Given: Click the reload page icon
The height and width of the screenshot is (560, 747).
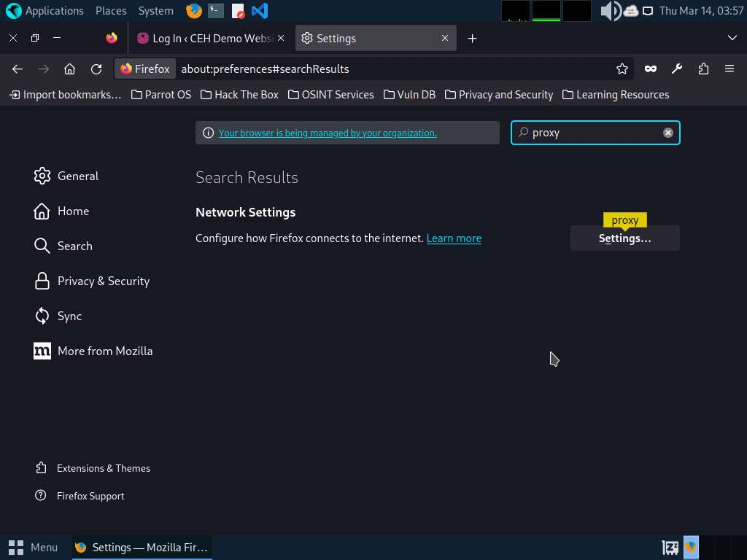Looking at the screenshot, I should [x=96, y=69].
